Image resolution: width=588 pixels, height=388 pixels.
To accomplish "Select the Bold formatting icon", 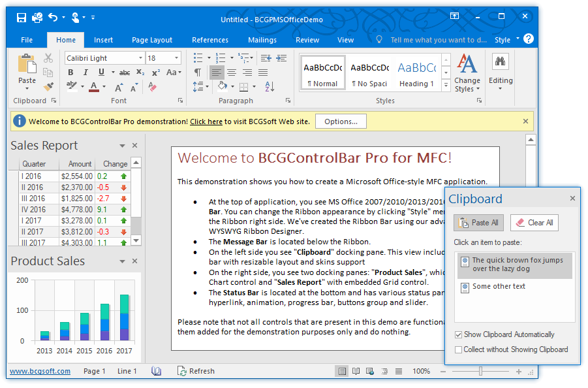I will [71, 72].
